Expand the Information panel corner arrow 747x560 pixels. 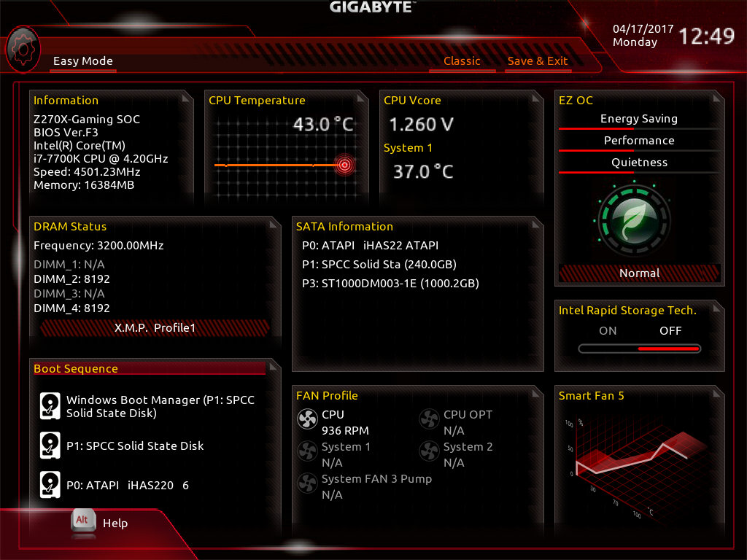pyautogui.click(x=186, y=98)
